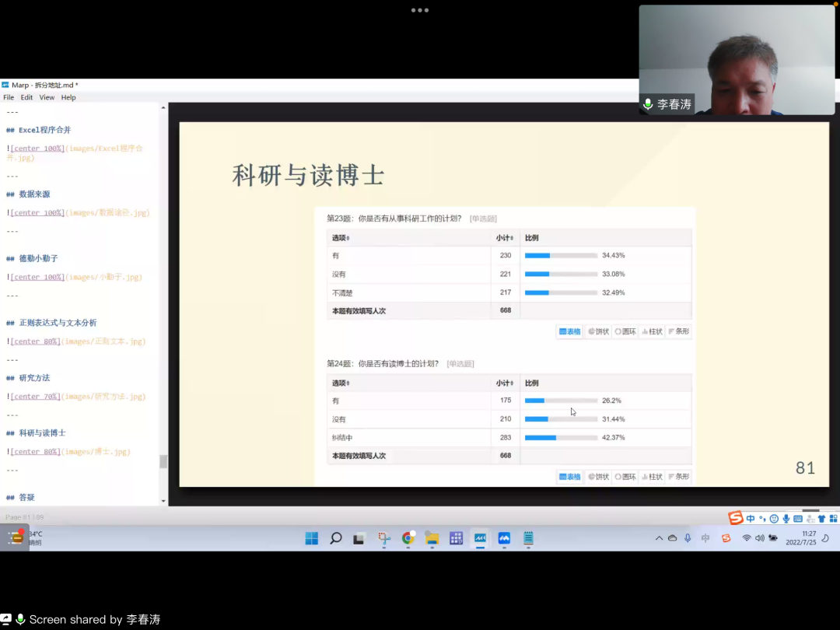The height and width of the screenshot is (630, 840).
Task: Select 饼状 chart under question 24
Action: [x=598, y=477]
